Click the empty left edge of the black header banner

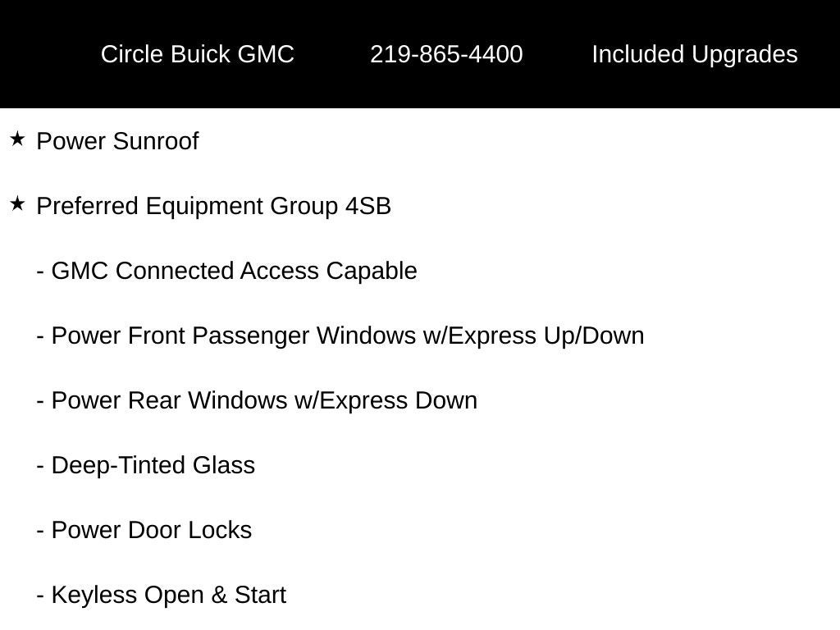pyautogui.click(x=33, y=54)
